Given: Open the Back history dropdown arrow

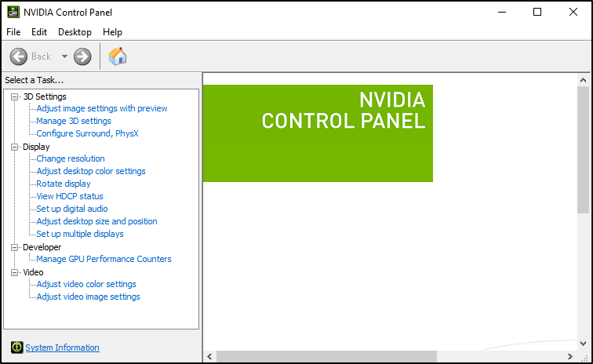Looking at the screenshot, I should pyautogui.click(x=64, y=56).
